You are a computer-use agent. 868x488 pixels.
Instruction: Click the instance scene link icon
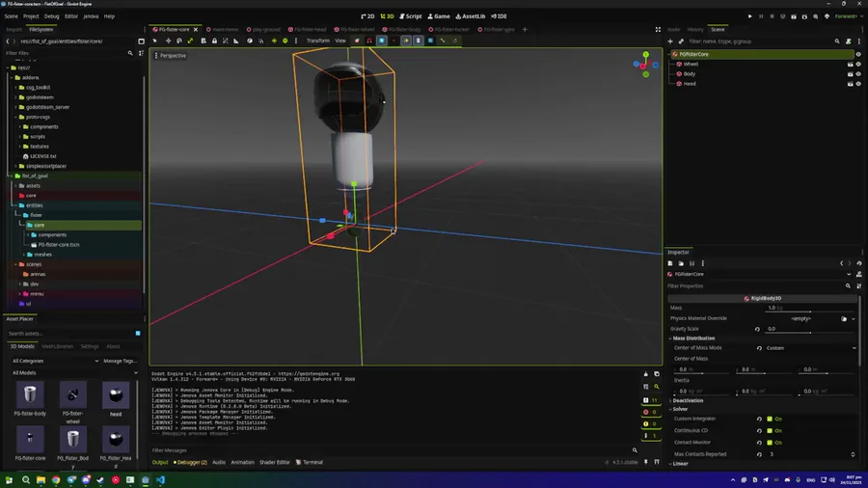point(681,41)
